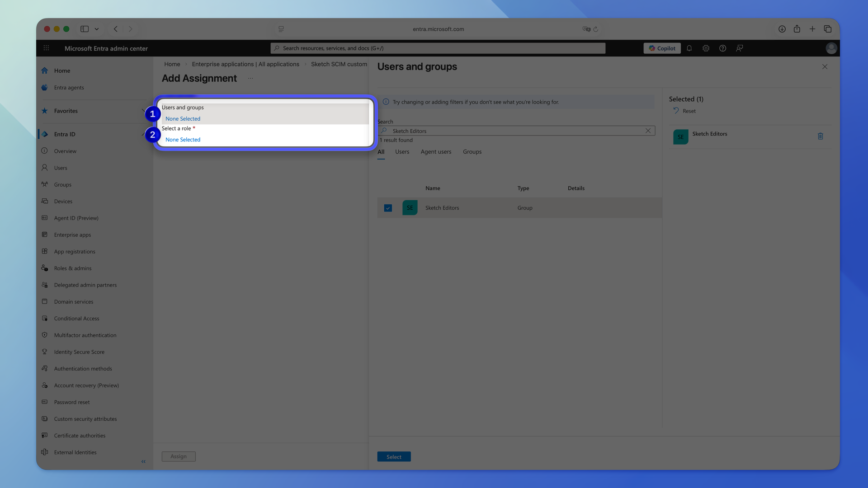Screen dimensions: 868x488
Task: Click the feedback person icon
Action: 739,48
